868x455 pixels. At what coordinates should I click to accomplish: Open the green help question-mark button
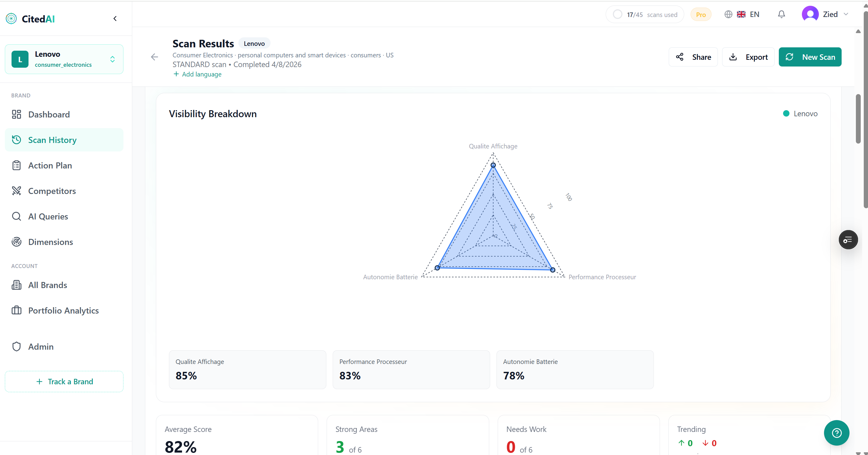tap(836, 433)
